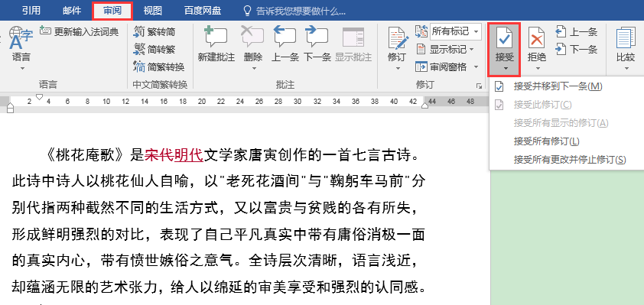The height and width of the screenshot is (305, 644).
Task: Convert Traditional to Simplified (繁转简)
Action: point(154,31)
